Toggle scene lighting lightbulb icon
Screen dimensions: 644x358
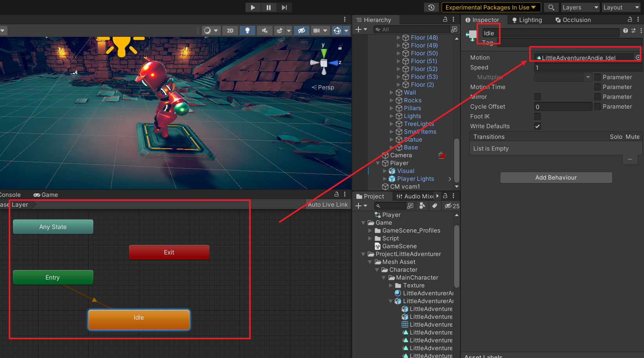[247, 31]
